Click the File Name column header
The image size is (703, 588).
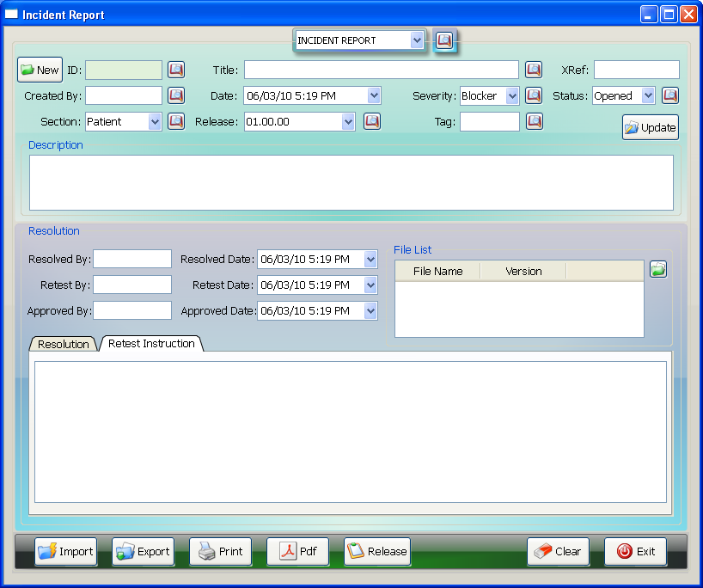(x=438, y=272)
